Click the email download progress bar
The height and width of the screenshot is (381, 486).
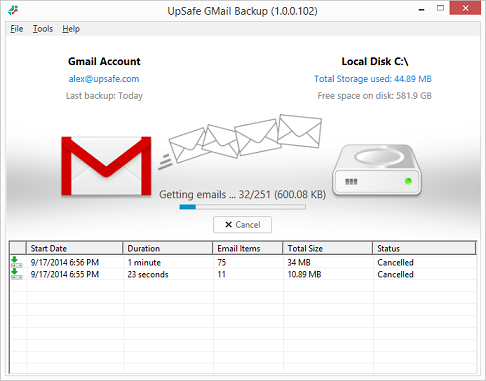click(242, 207)
